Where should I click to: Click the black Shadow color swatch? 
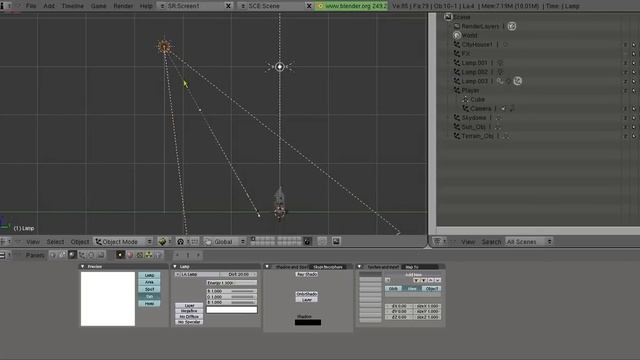pyautogui.click(x=308, y=322)
